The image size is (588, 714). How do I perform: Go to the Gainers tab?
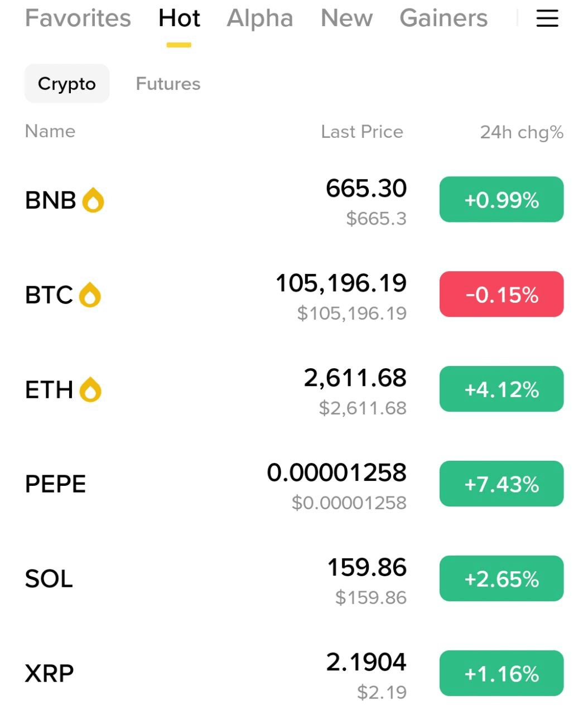[x=444, y=18]
